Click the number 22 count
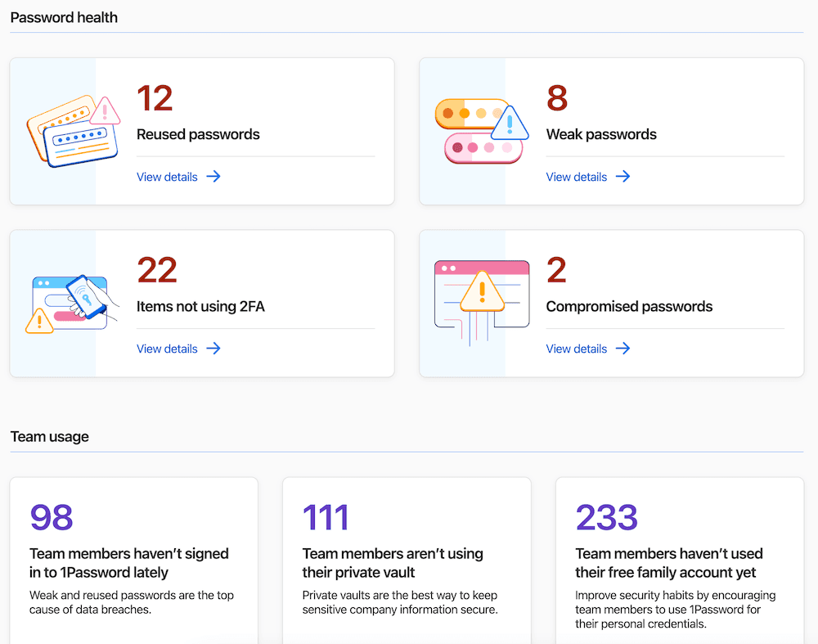818x644 pixels. tap(157, 270)
